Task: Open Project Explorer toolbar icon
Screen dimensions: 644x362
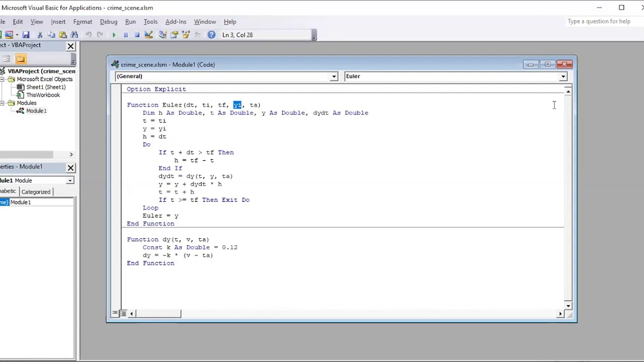Action: 163,35
